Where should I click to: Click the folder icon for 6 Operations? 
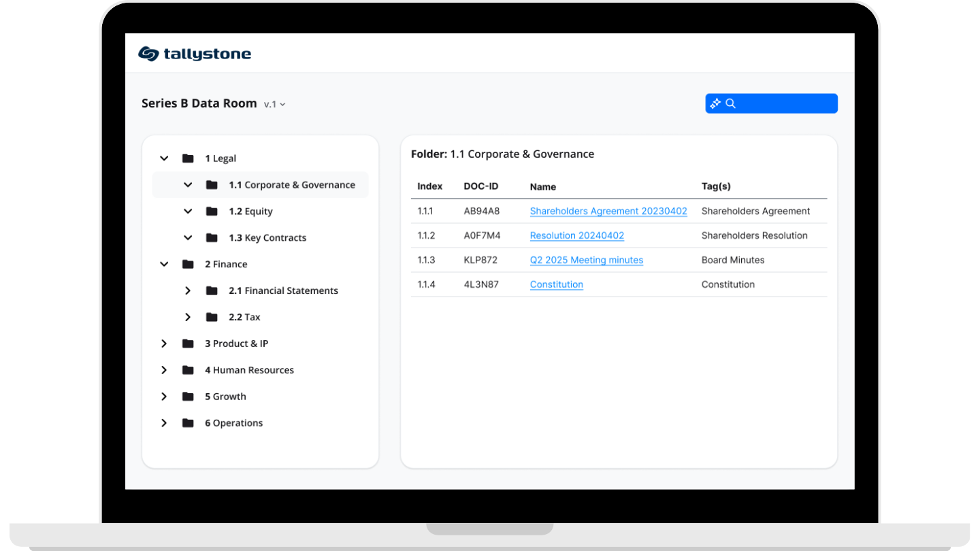coord(188,423)
